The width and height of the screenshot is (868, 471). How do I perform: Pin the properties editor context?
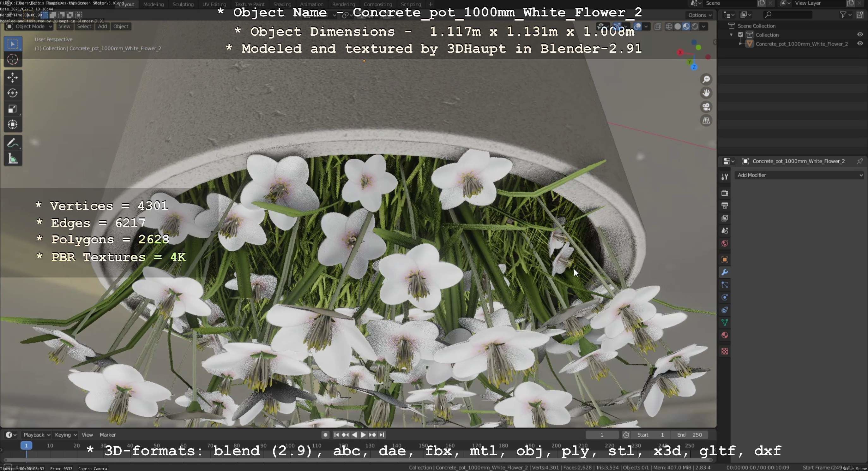(x=859, y=161)
